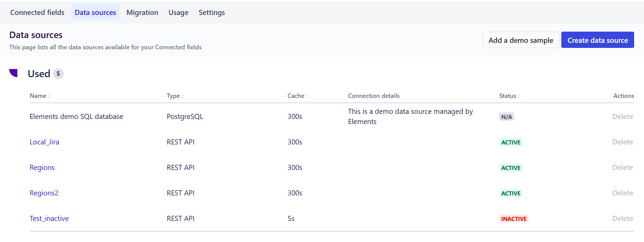644x242 pixels.
Task: Open the Usage tab
Action: point(178,13)
